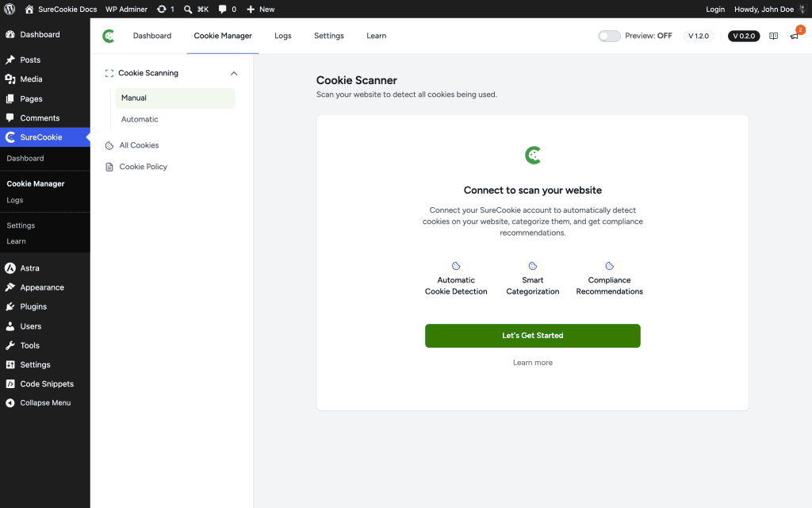
Task: Click the Compliance Recommendations icon
Action: 610,266
